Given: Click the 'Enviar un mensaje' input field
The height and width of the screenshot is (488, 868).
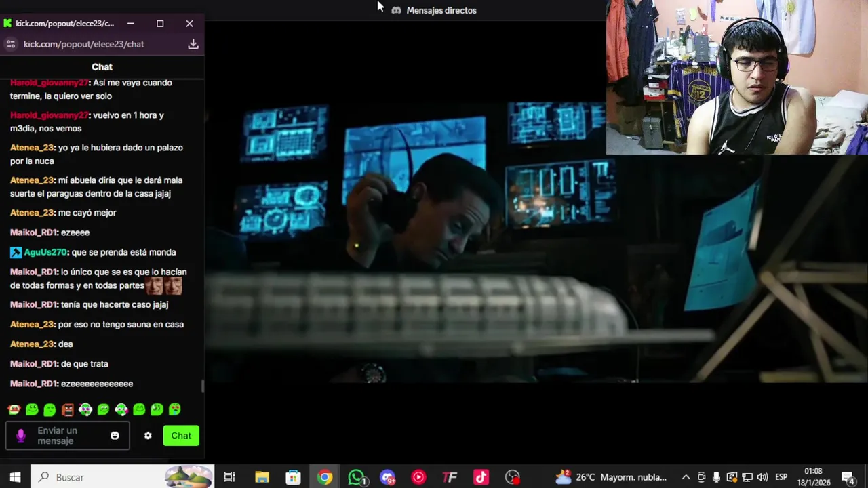Looking at the screenshot, I should point(67,436).
